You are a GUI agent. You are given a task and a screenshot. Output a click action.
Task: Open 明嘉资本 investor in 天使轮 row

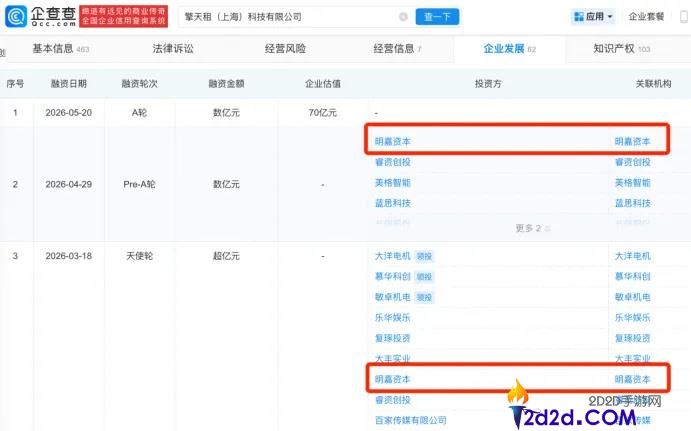pyautogui.click(x=392, y=379)
